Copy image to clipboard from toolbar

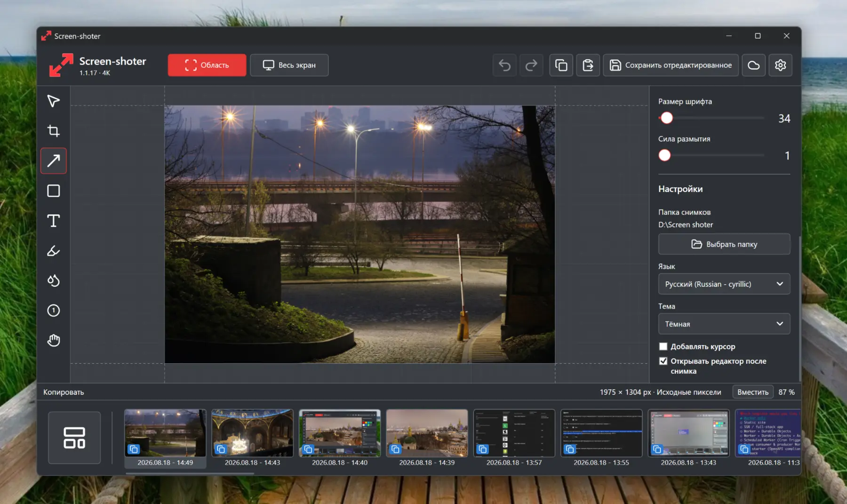point(561,65)
